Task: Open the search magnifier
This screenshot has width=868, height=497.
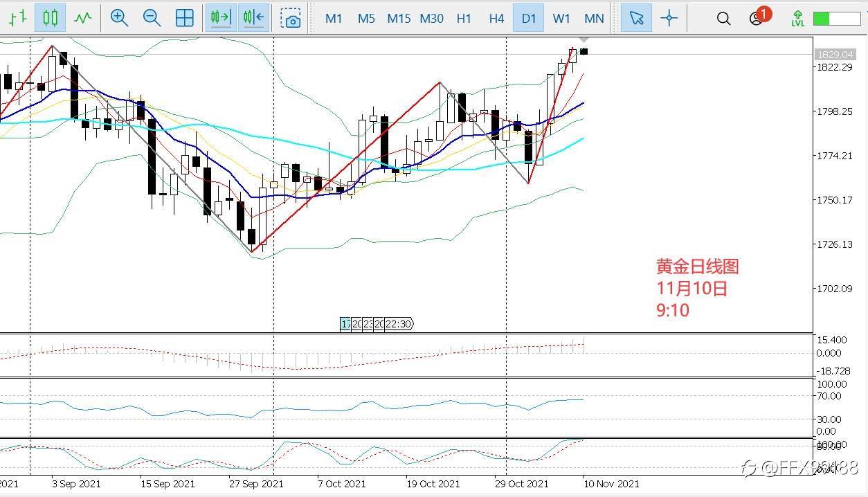Action: 723,19
